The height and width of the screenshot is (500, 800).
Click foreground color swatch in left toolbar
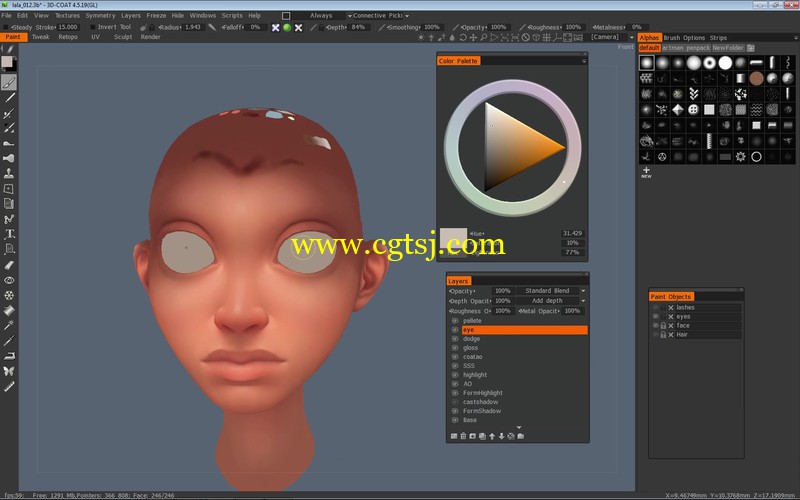click(7, 62)
